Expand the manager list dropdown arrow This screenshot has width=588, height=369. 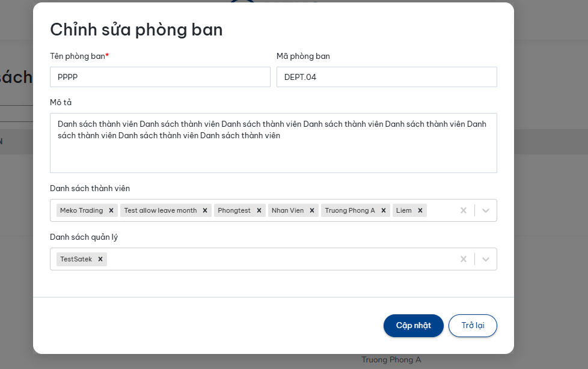point(486,259)
